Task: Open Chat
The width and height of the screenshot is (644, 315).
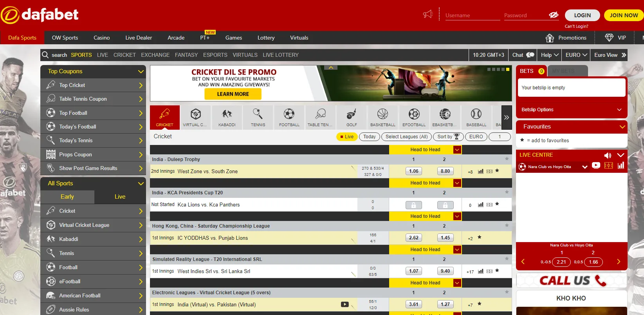Action: pos(523,55)
